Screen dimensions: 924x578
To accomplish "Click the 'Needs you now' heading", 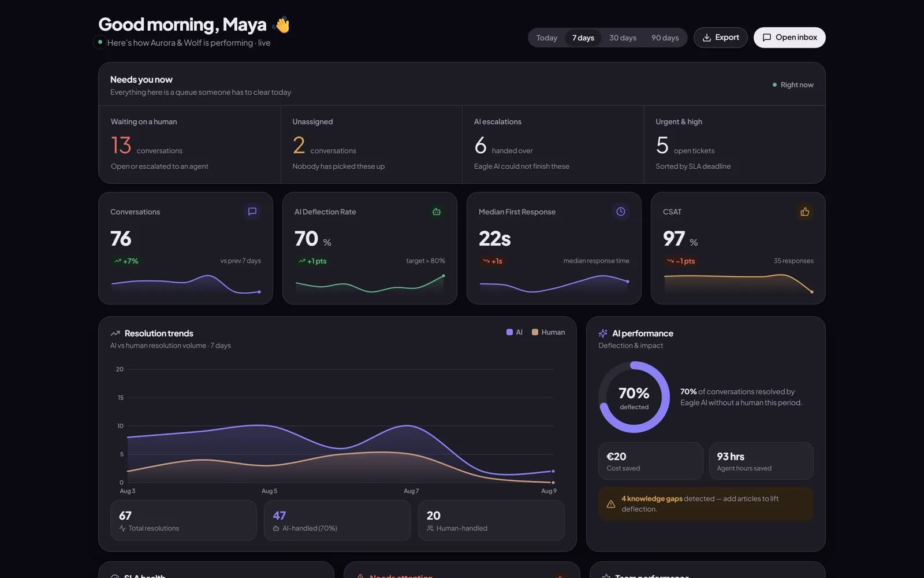I will 141,80.
